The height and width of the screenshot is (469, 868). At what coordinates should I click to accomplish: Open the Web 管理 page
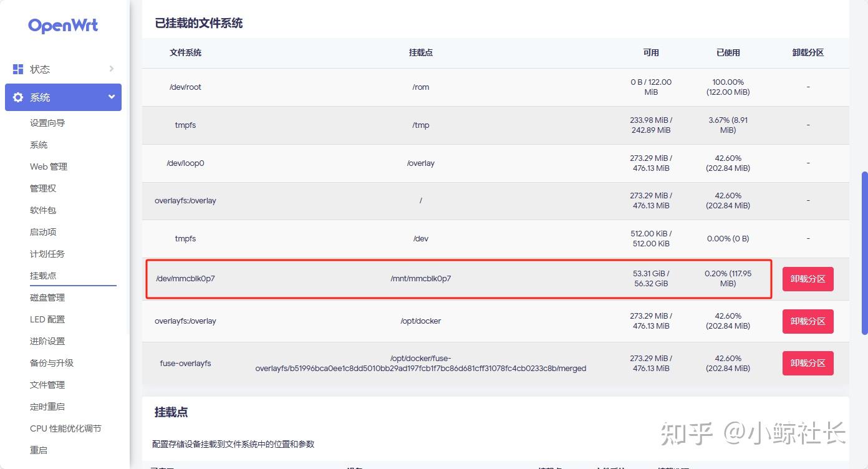pos(49,166)
